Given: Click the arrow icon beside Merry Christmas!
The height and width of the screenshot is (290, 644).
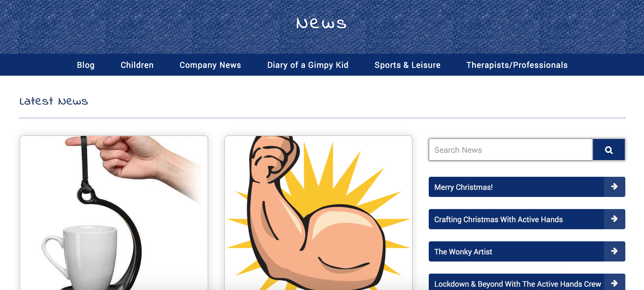Looking at the screenshot, I should pyautogui.click(x=614, y=187).
